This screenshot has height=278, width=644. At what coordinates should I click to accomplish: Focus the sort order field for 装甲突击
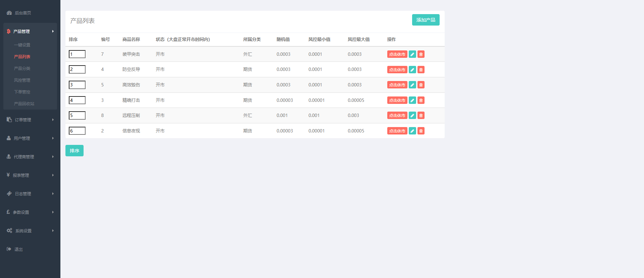click(x=77, y=54)
